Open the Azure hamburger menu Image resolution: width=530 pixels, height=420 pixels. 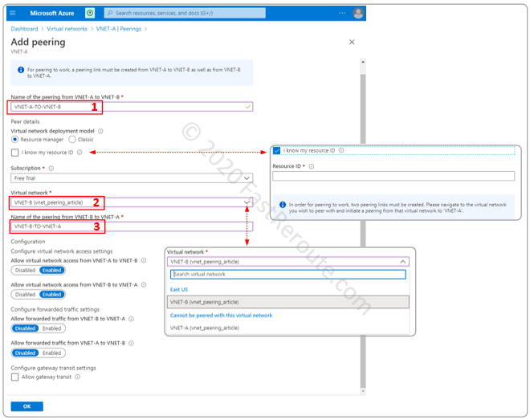tap(13, 13)
